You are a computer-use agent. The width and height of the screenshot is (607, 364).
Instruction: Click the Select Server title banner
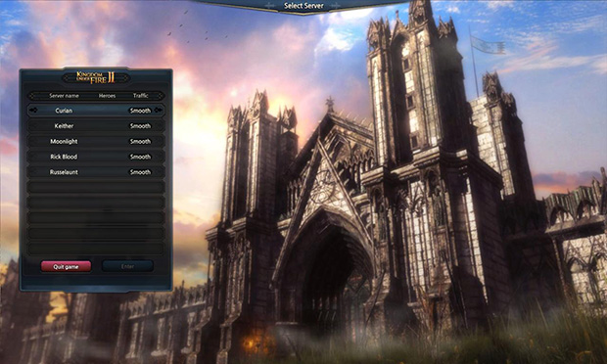[x=303, y=6]
